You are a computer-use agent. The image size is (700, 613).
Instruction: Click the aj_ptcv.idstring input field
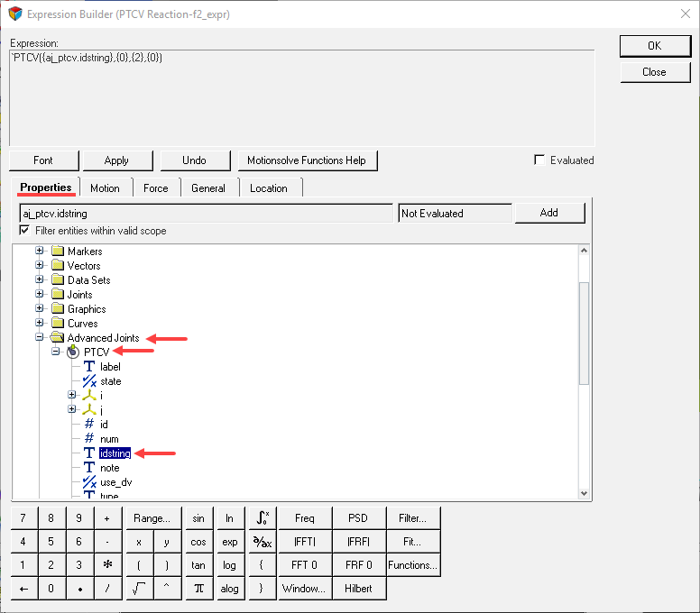pos(206,214)
